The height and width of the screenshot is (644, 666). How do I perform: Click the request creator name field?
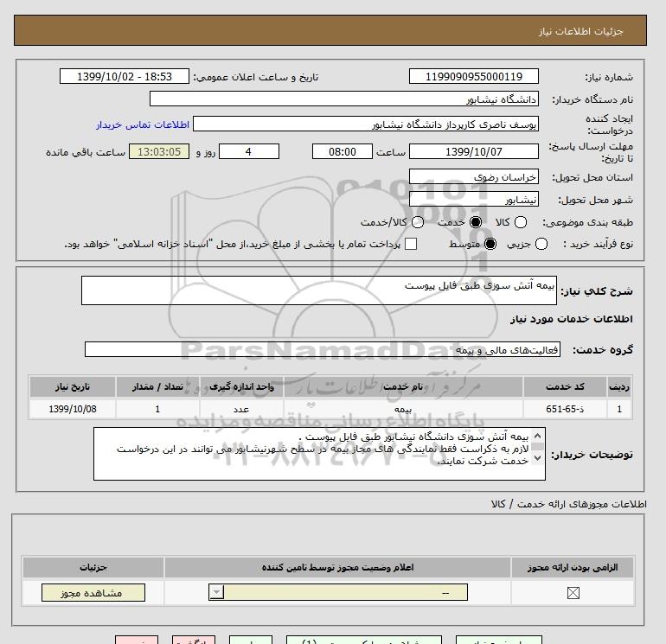pyautogui.click(x=366, y=124)
